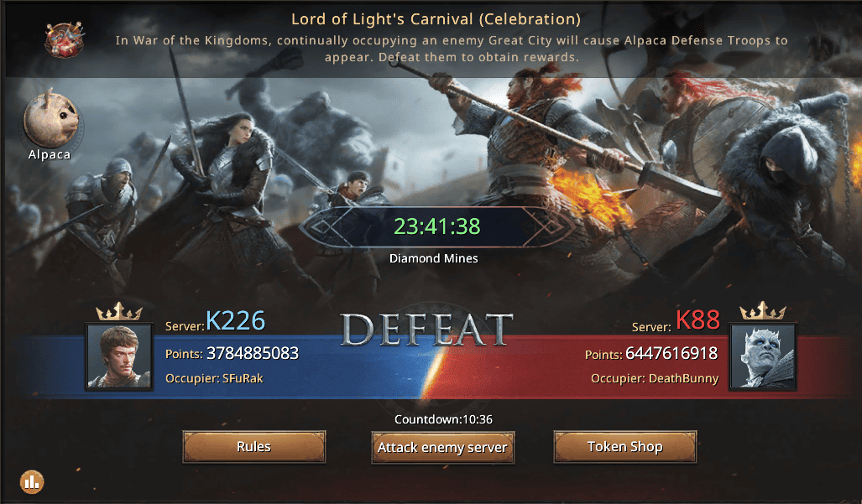Image resolution: width=862 pixels, height=504 pixels.
Task: Click the 23:41:38 timer banner
Action: click(x=437, y=226)
